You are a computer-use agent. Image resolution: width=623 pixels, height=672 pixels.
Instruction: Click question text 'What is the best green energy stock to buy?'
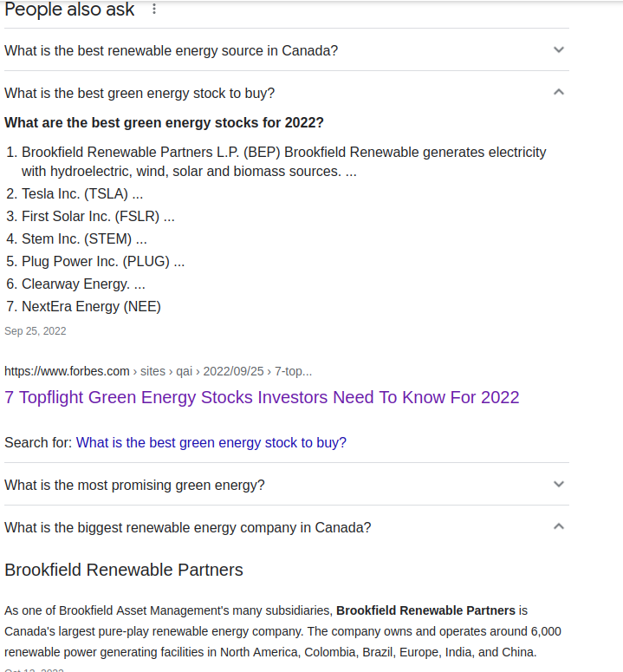pos(140,93)
